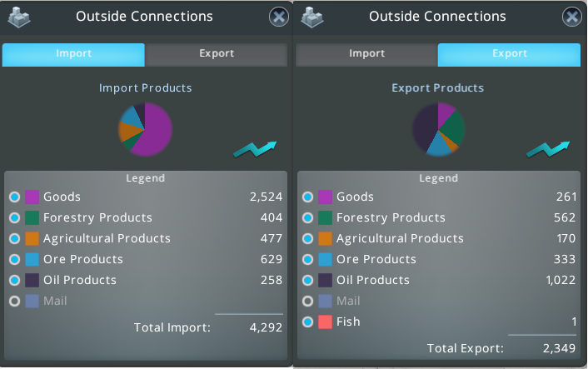Click the factory icon in right panel header
Viewport: 588px width, 369px height.
(x=312, y=16)
